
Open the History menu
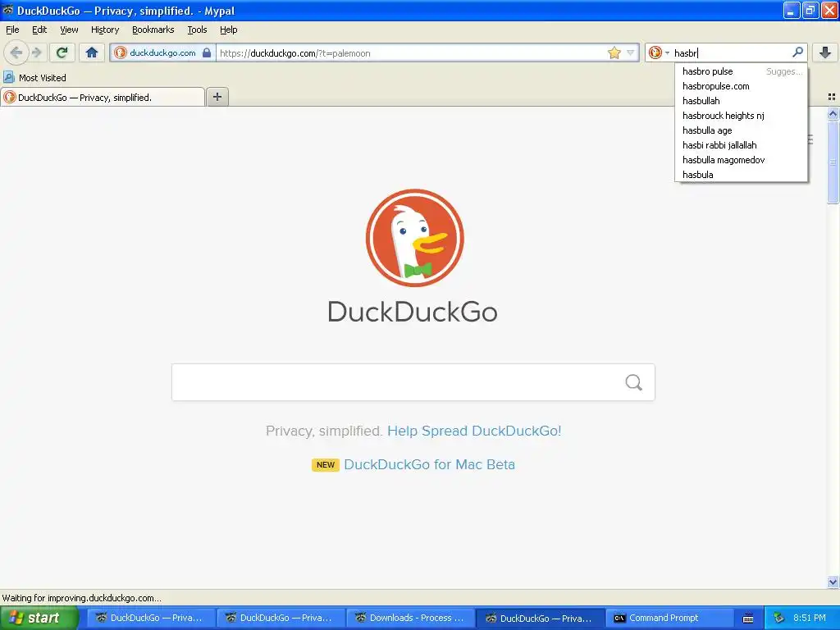pos(104,30)
